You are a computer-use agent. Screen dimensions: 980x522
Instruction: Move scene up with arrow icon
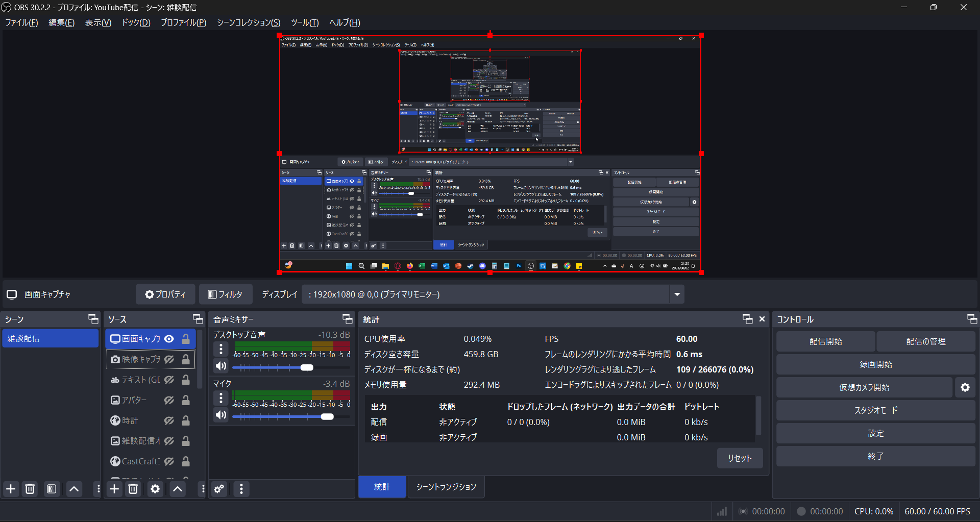74,489
